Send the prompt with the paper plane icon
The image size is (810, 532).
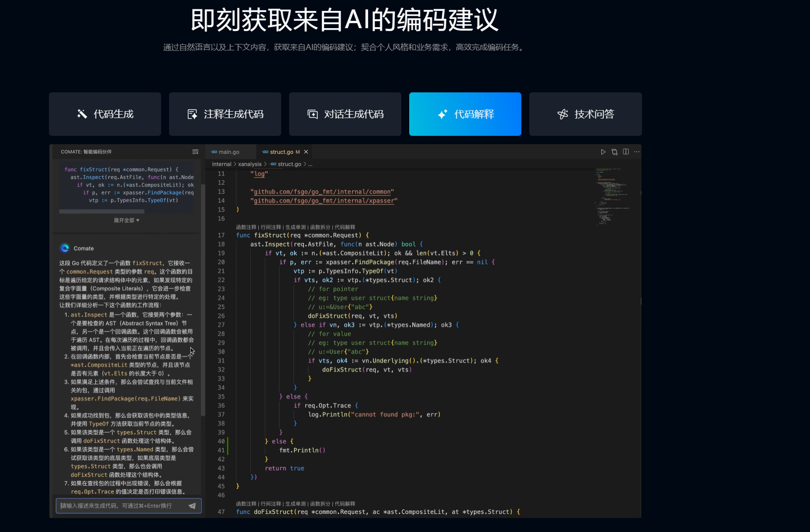(x=192, y=506)
